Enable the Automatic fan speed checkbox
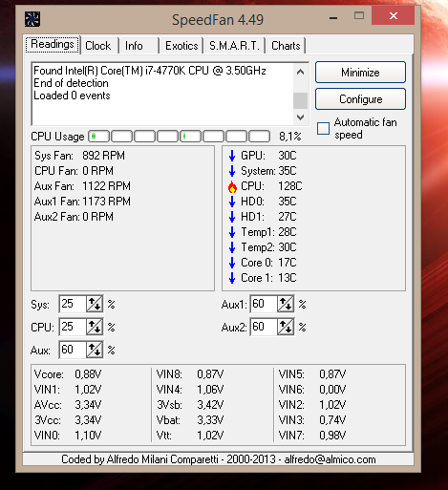This screenshot has width=448, height=490. click(x=323, y=128)
